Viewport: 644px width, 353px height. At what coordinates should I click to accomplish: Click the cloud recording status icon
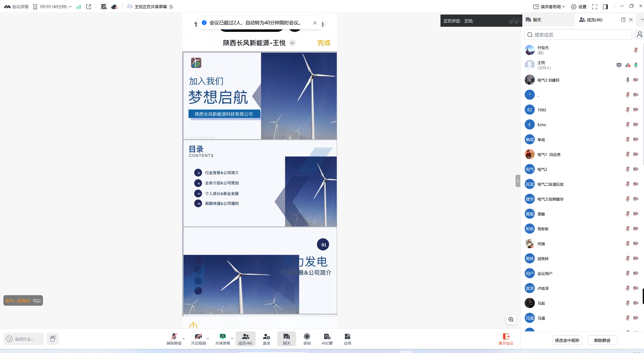pos(114,7)
